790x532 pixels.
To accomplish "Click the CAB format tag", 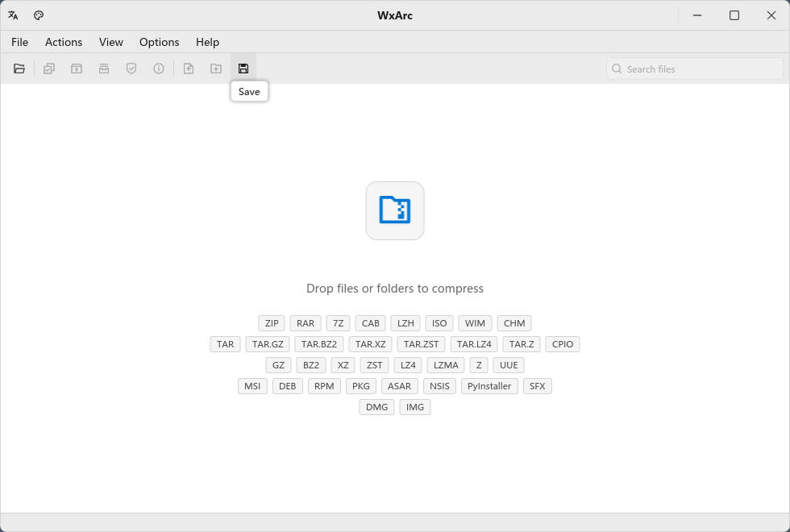I will tap(370, 323).
